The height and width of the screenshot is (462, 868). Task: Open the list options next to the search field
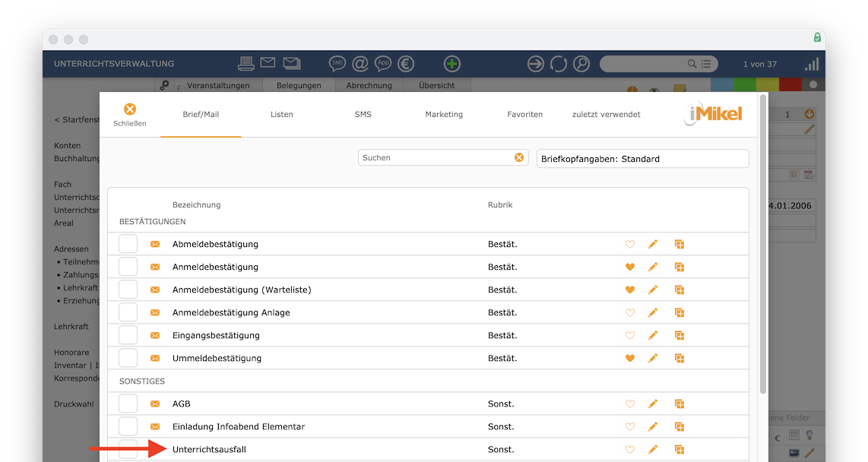706,64
